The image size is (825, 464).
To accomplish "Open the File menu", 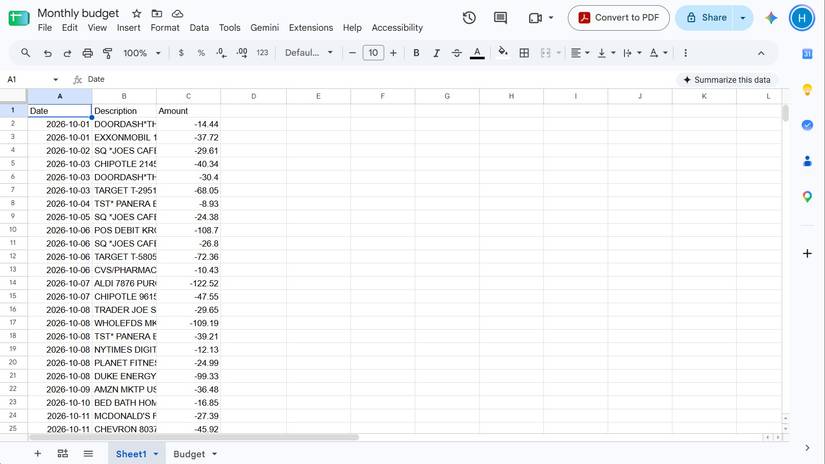I will pyautogui.click(x=45, y=28).
